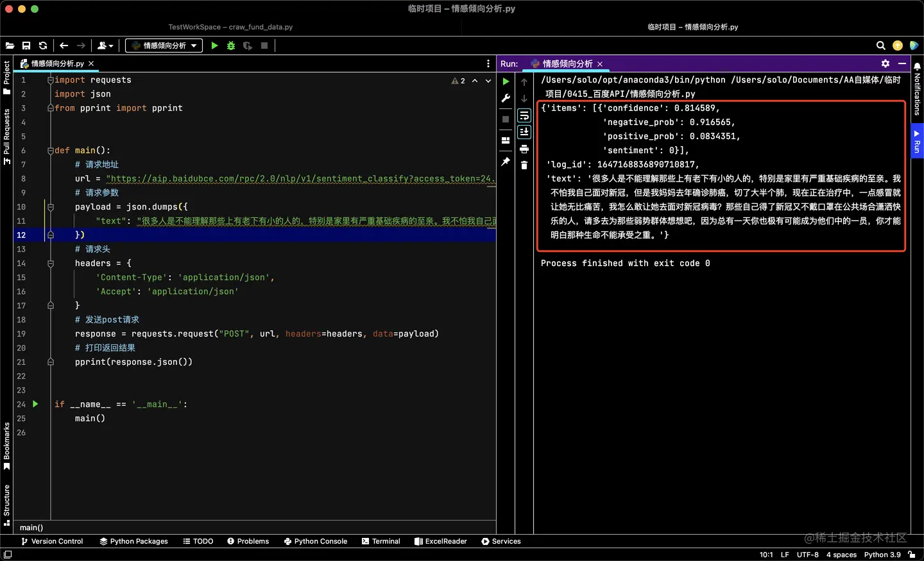Start debugging with the bug icon

[x=231, y=46]
